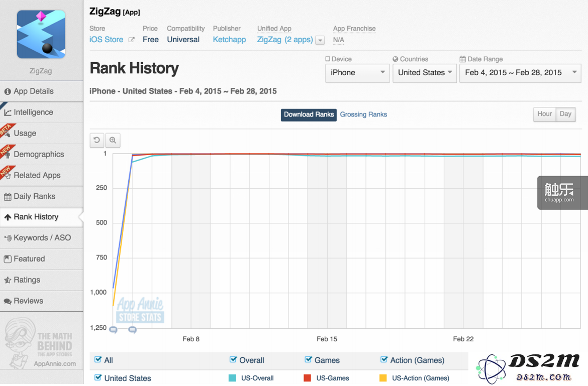Open Intelligence section in sidebar
This screenshot has width=588, height=386.
tap(42, 112)
